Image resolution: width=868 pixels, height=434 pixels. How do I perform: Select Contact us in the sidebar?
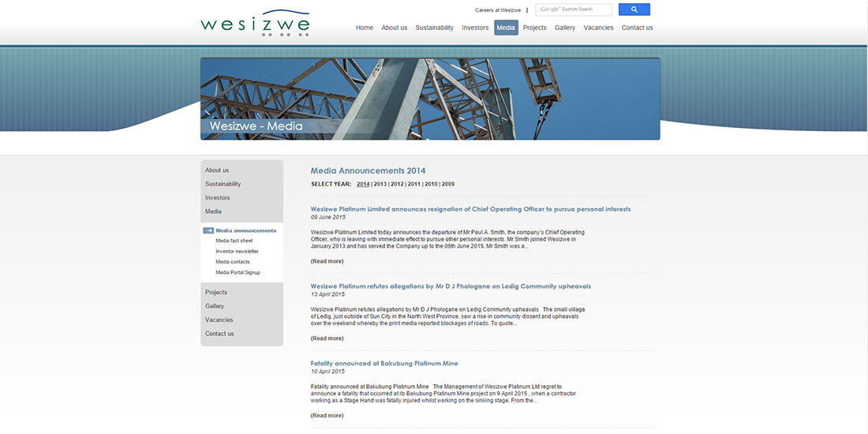(x=220, y=334)
